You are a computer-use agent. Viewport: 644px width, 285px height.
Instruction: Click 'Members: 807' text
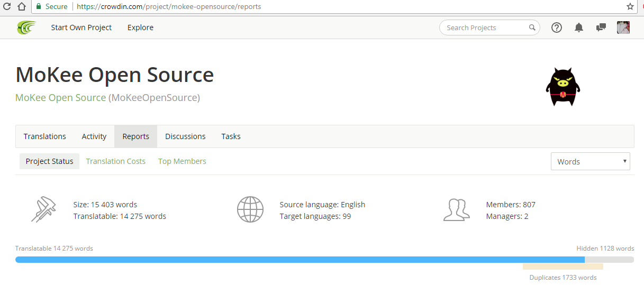pyautogui.click(x=511, y=205)
